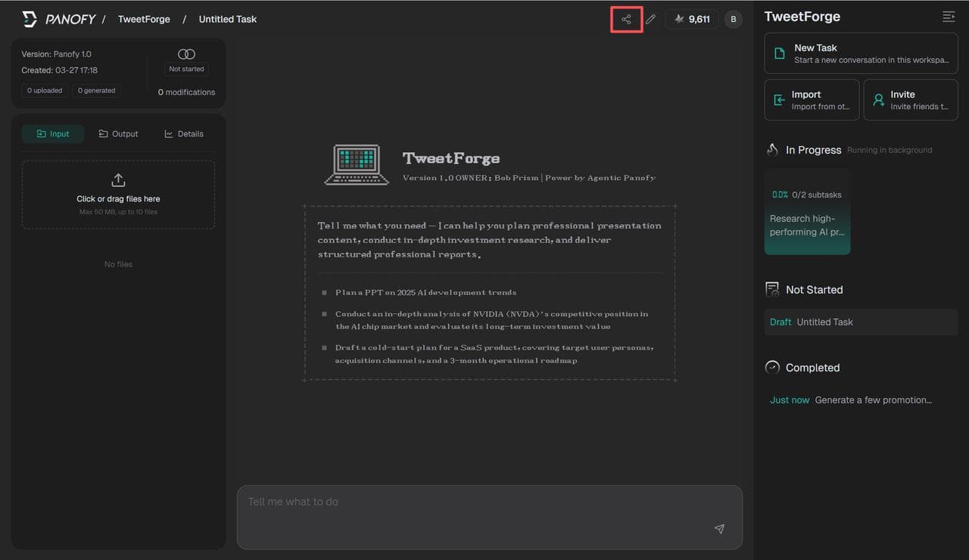
Task: Click the highlighted share icon
Action: tap(626, 19)
